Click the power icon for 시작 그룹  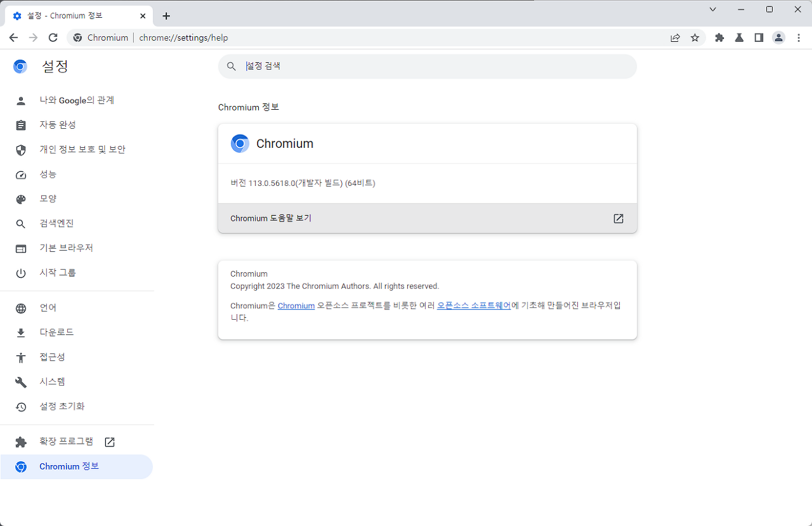tap(21, 273)
